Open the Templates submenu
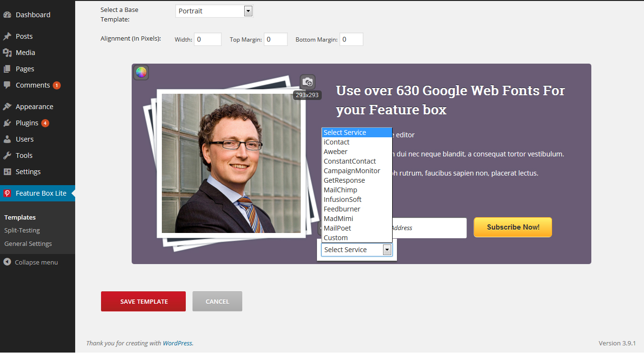 tap(20, 217)
